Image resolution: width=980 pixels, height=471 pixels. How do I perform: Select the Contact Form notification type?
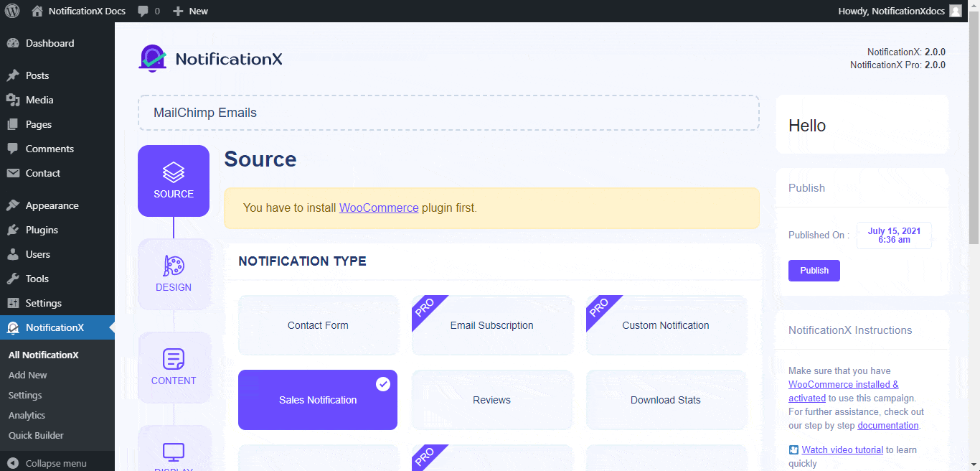[x=318, y=325]
